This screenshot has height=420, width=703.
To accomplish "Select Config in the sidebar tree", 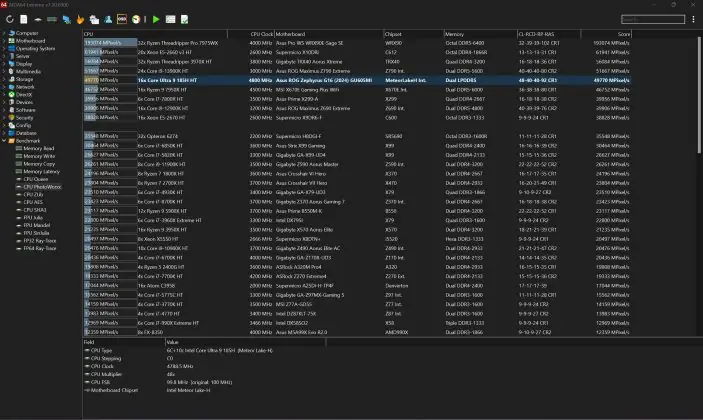I will [x=23, y=125].
